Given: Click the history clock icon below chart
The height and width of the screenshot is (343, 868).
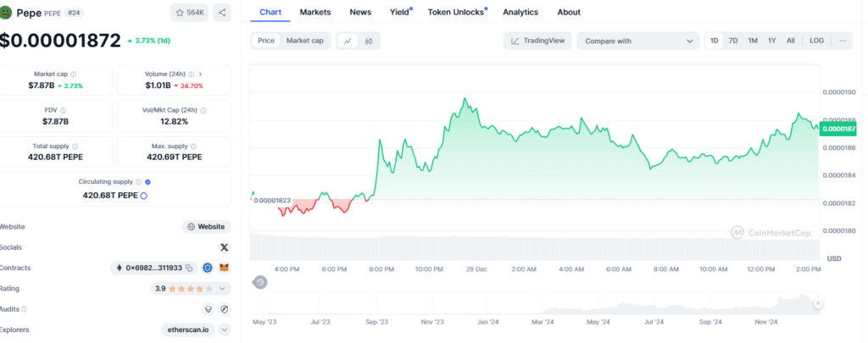Looking at the screenshot, I should 259,283.
